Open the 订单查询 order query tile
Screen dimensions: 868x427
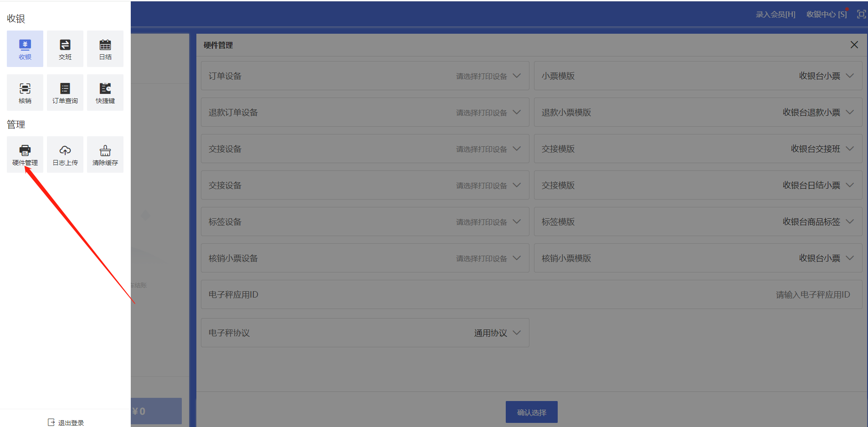(x=65, y=93)
